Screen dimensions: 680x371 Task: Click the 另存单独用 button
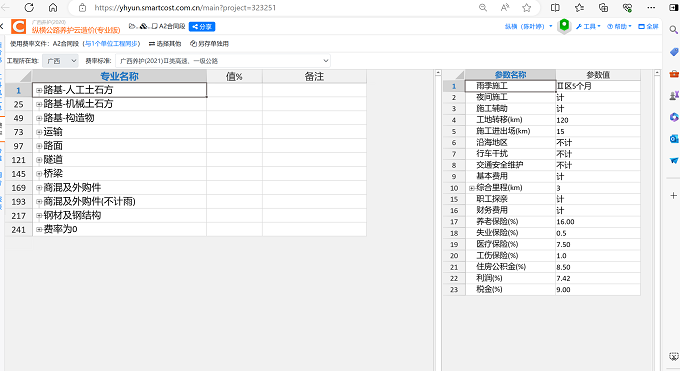[209, 43]
